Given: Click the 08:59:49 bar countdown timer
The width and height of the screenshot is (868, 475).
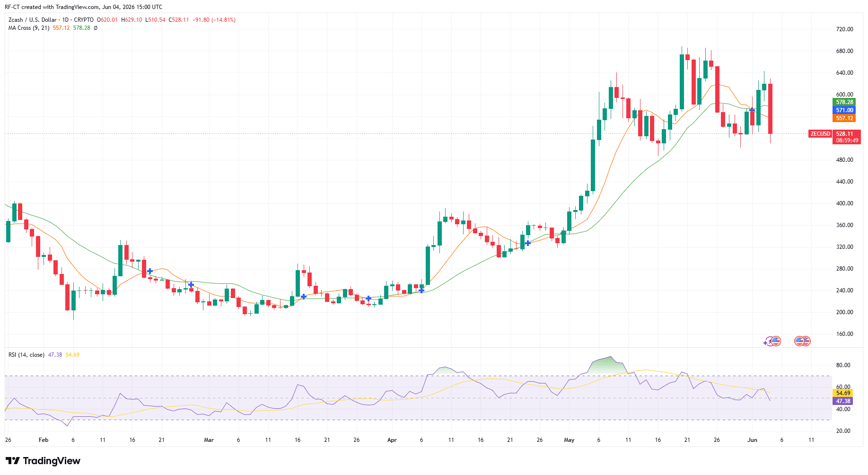Looking at the screenshot, I should (x=846, y=141).
